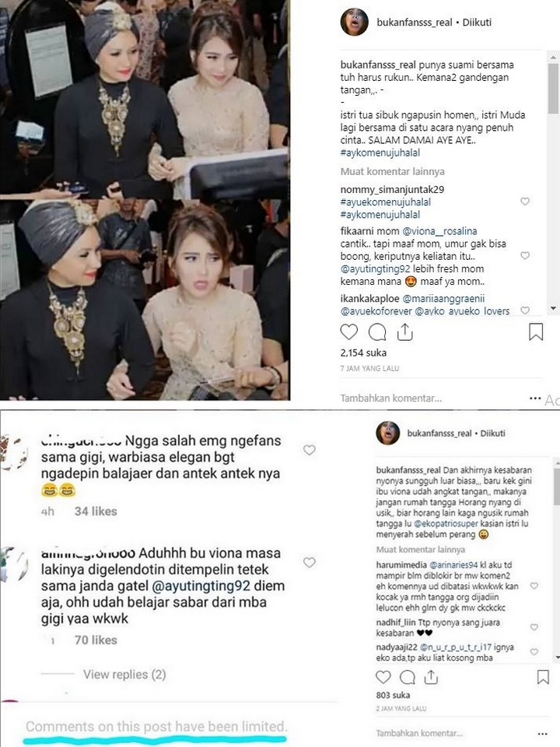Image resolution: width=560 pixels, height=747 pixels.
Task: Click share icon on bottom post
Action: coord(431,677)
